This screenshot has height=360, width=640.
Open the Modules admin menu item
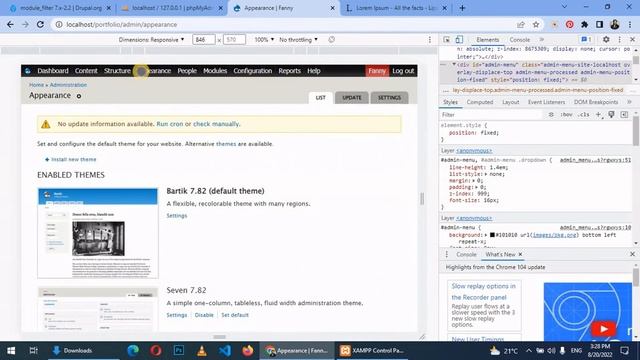(x=215, y=71)
